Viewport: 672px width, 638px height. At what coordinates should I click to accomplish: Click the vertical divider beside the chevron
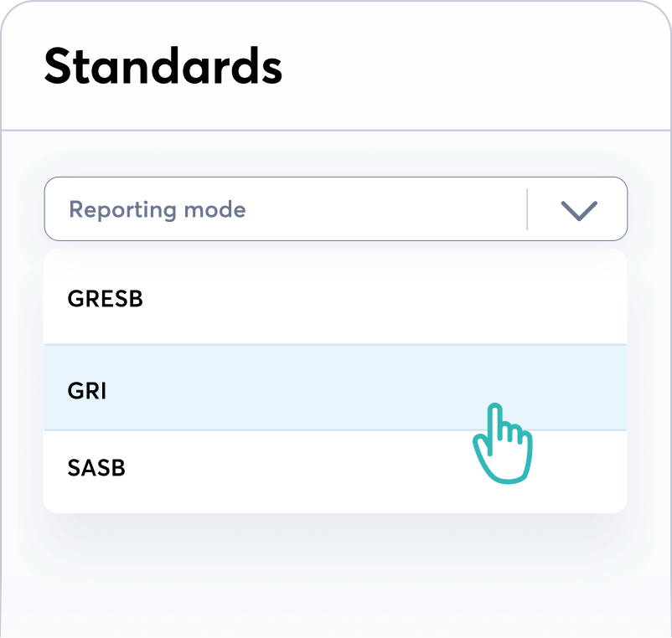527,209
